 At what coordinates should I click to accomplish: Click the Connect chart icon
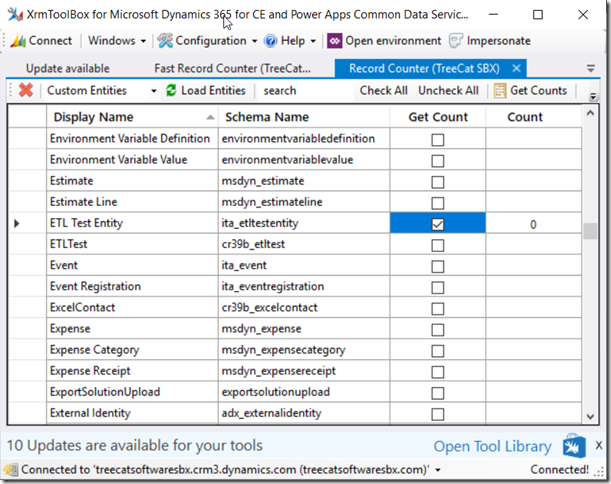pos(18,41)
